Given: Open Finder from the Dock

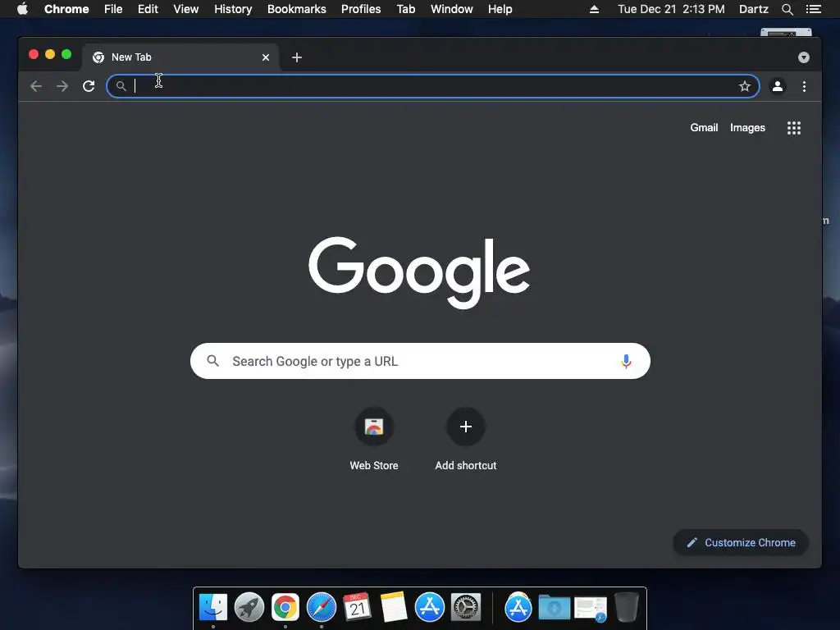Looking at the screenshot, I should point(213,608).
